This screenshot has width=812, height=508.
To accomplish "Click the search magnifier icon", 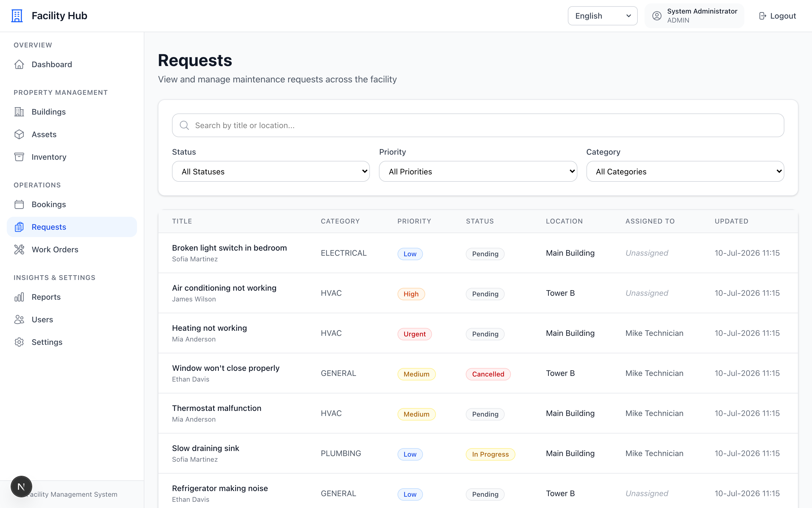I will 184,125.
